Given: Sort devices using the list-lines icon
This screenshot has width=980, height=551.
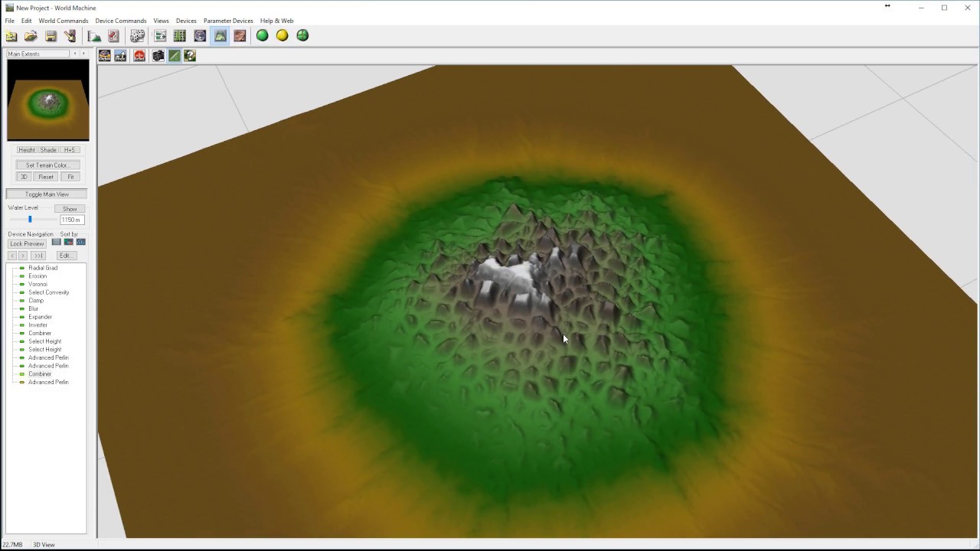Looking at the screenshot, I should click(56, 243).
